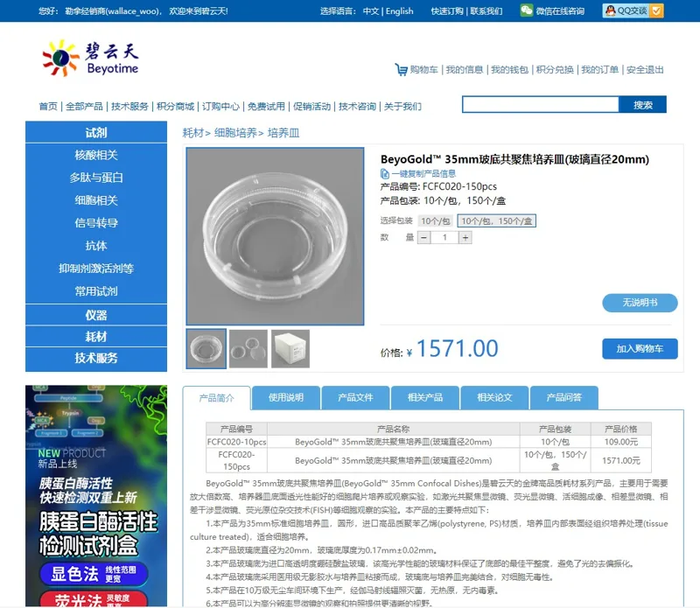Click the 109.00元 price table cell

620,442
